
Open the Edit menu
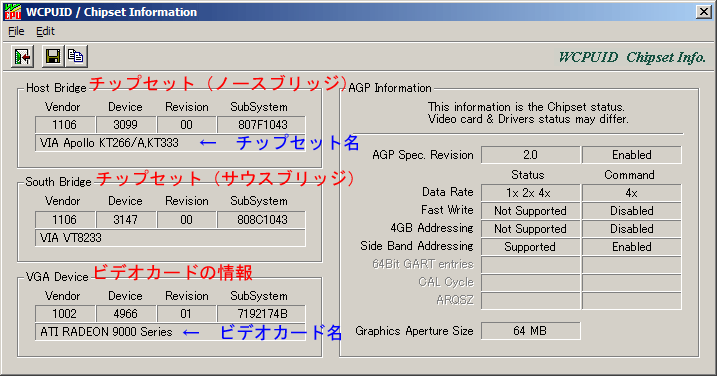coord(45,32)
